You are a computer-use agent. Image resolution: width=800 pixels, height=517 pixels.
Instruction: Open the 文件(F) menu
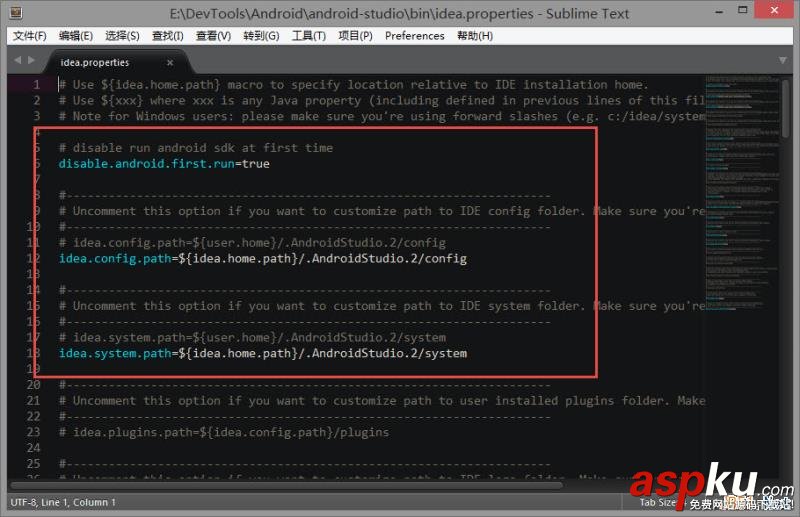pyautogui.click(x=30, y=36)
